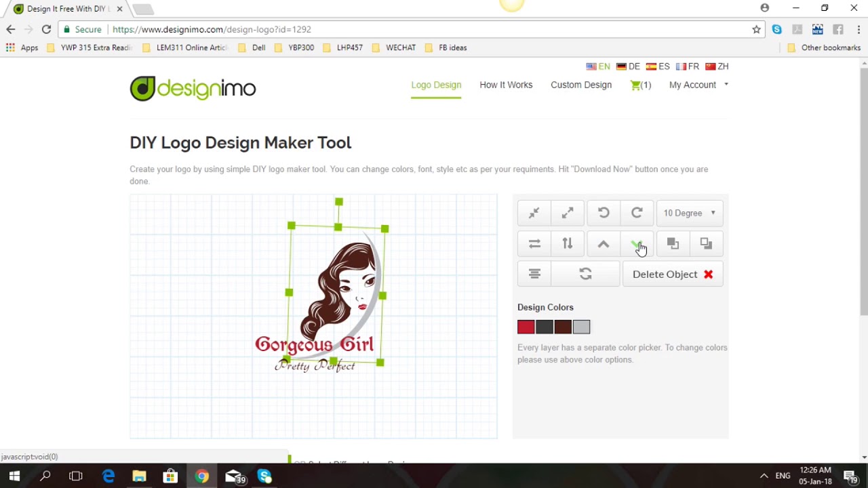
Task: Click the address bar URL
Action: [212, 29]
